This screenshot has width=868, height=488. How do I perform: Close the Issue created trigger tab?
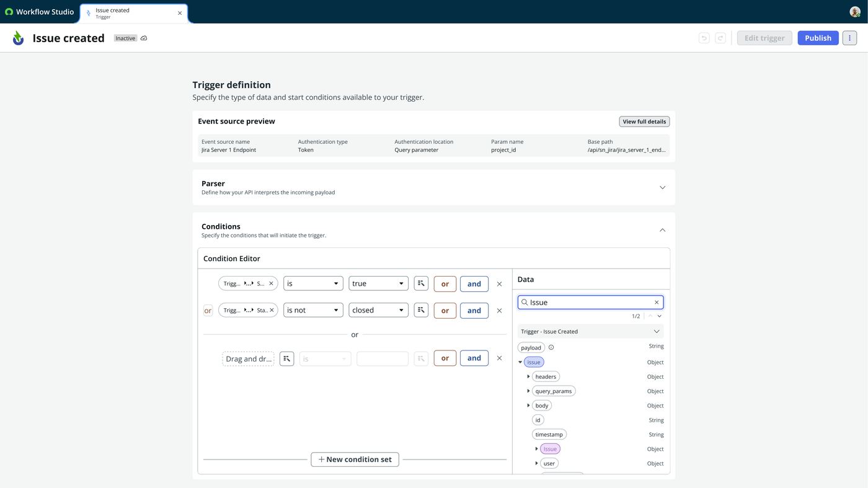[180, 13]
